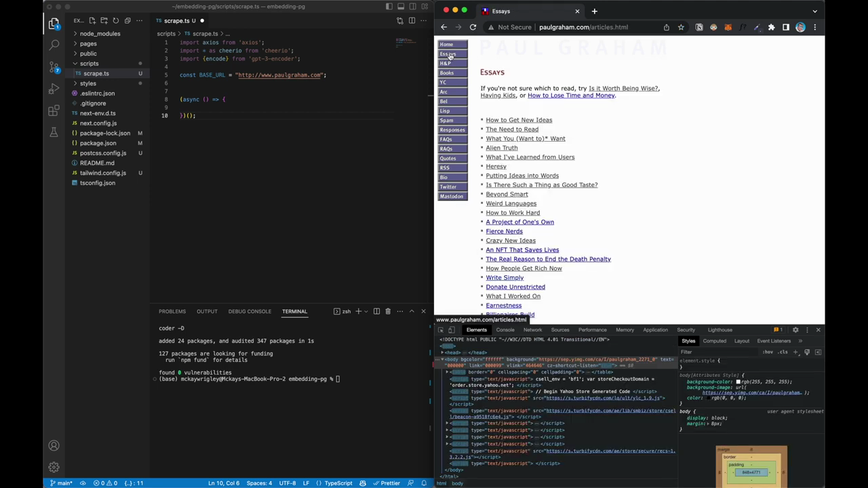Open the Accounts icon in the activity bar
Viewport: 868px width, 488px height.
tap(54, 445)
